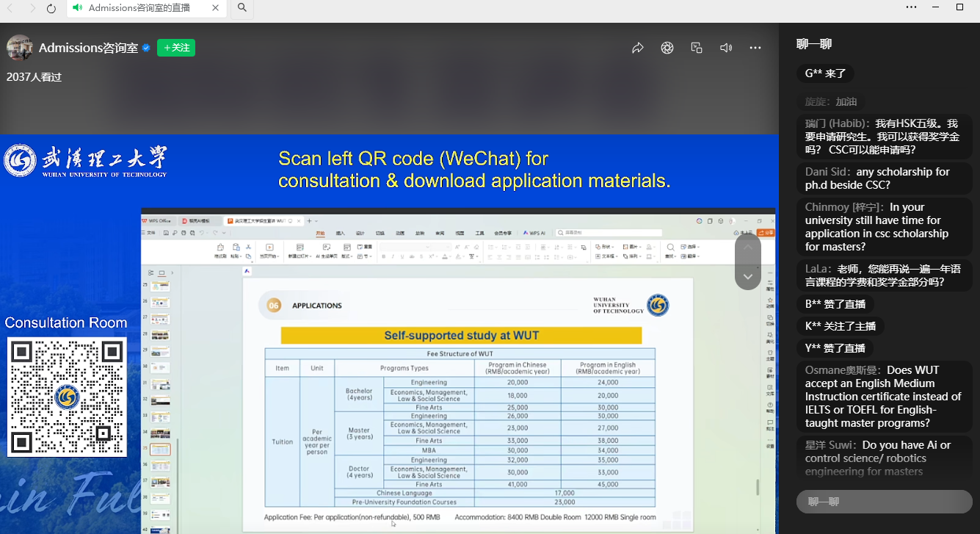980x534 pixels.
Task: Select slide 31 thumbnail in the WPS panel
Action: pyautogui.click(x=160, y=384)
